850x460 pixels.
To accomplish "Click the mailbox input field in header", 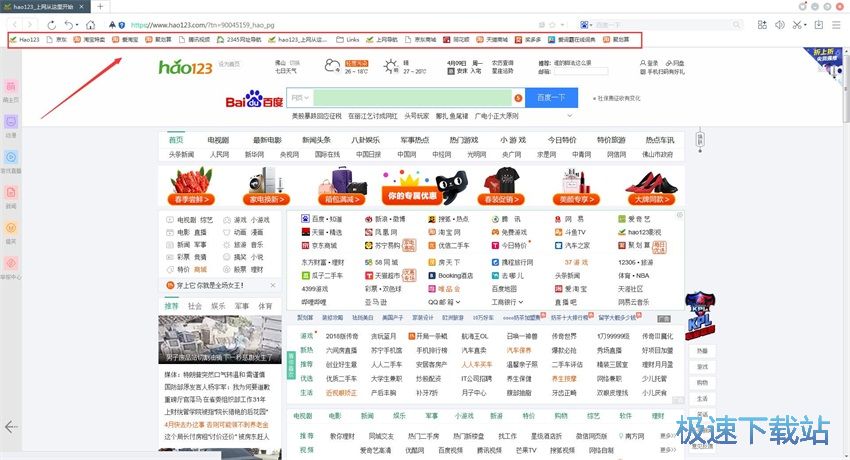I will click(581, 71).
